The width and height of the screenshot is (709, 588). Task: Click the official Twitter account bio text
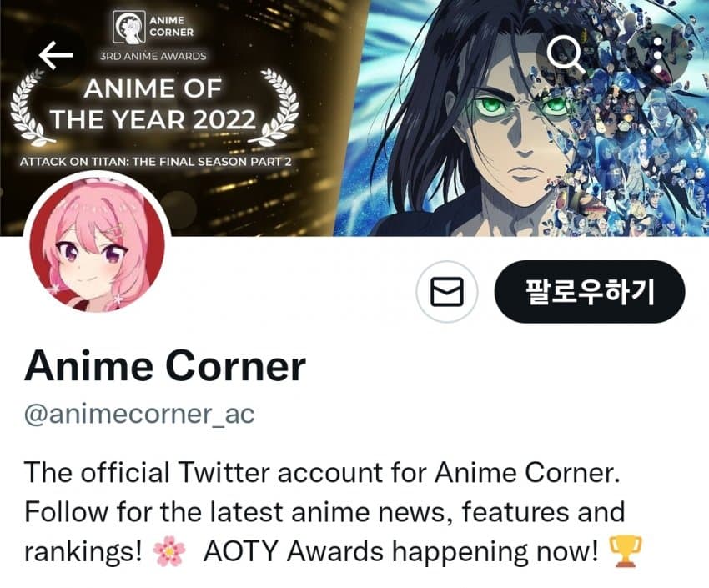point(322,473)
